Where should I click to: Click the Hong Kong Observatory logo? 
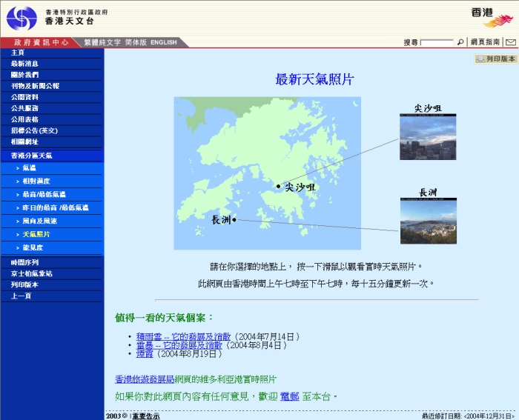pyautogui.click(x=22, y=19)
